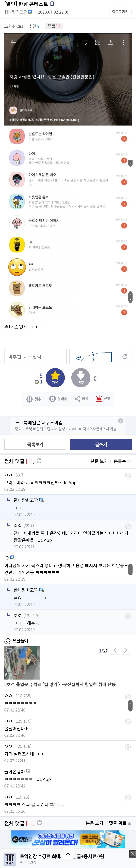This screenshot has height=868, width=136.
Task: Tap the 힛추 icon button
Action: pos(34,399)
